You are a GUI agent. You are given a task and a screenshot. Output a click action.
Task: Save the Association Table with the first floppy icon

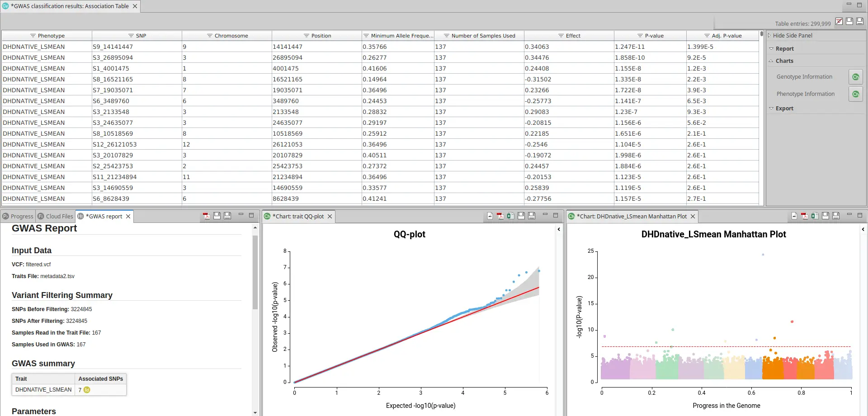[849, 21]
